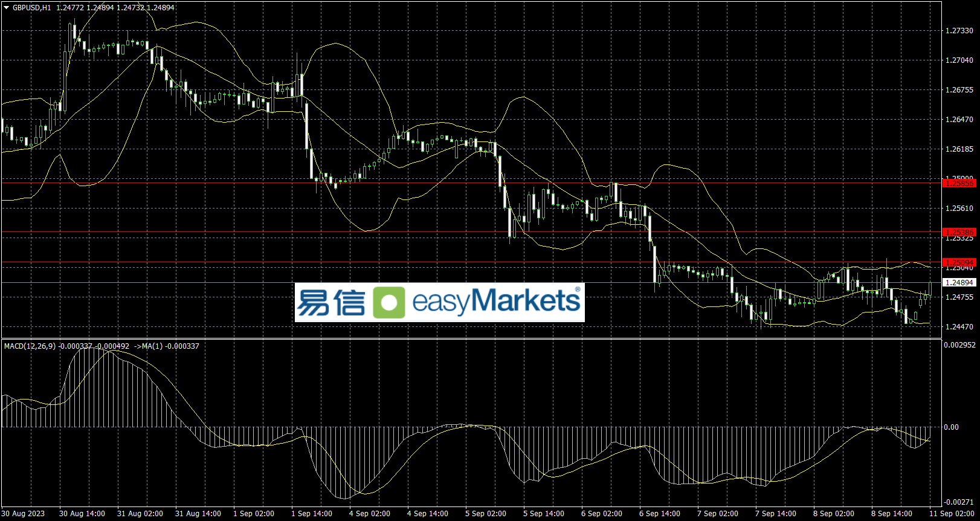Click the small triangle beside GBPUSD,H1
Image resolution: width=980 pixels, height=521 pixels.
(7, 8)
